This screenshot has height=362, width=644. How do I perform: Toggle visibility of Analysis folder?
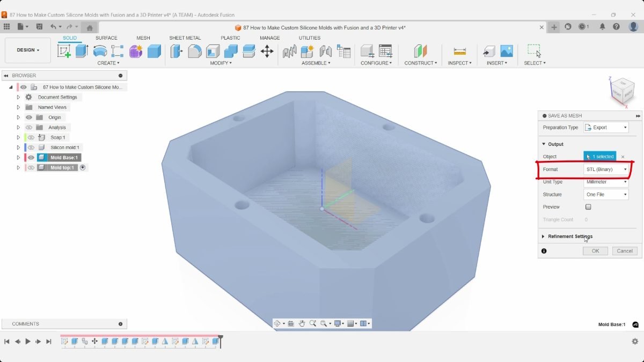point(29,127)
